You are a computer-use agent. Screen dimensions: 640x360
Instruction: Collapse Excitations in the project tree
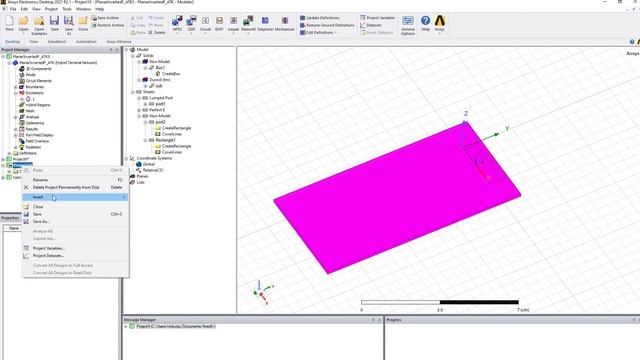pyautogui.click(x=16, y=93)
